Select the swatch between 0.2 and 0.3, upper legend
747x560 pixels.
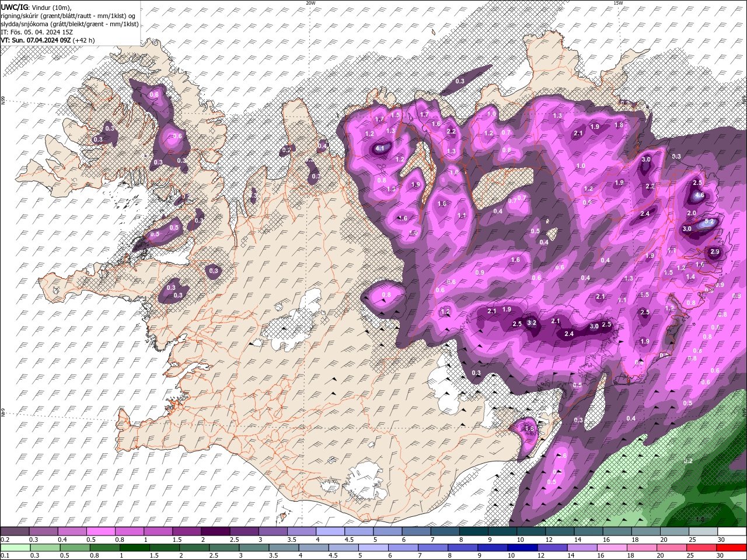click(x=15, y=531)
